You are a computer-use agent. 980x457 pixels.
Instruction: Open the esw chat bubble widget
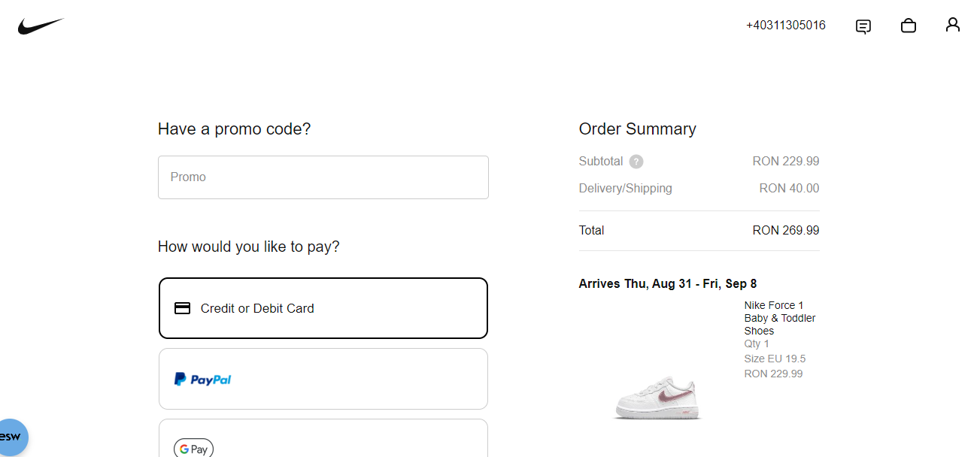[11, 437]
